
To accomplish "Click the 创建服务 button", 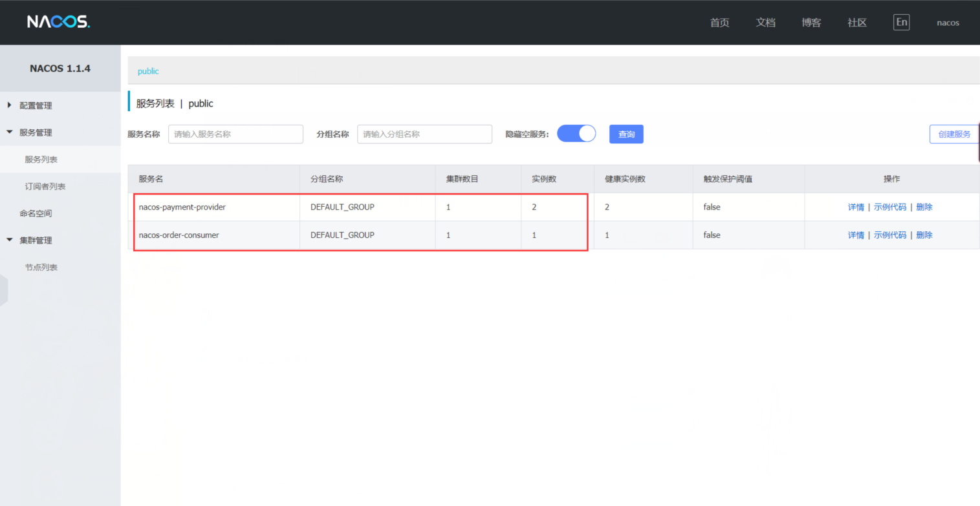I will click(953, 134).
